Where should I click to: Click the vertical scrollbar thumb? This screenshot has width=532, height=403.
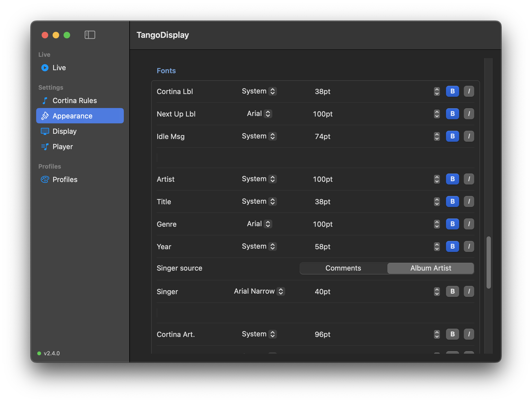tap(488, 262)
